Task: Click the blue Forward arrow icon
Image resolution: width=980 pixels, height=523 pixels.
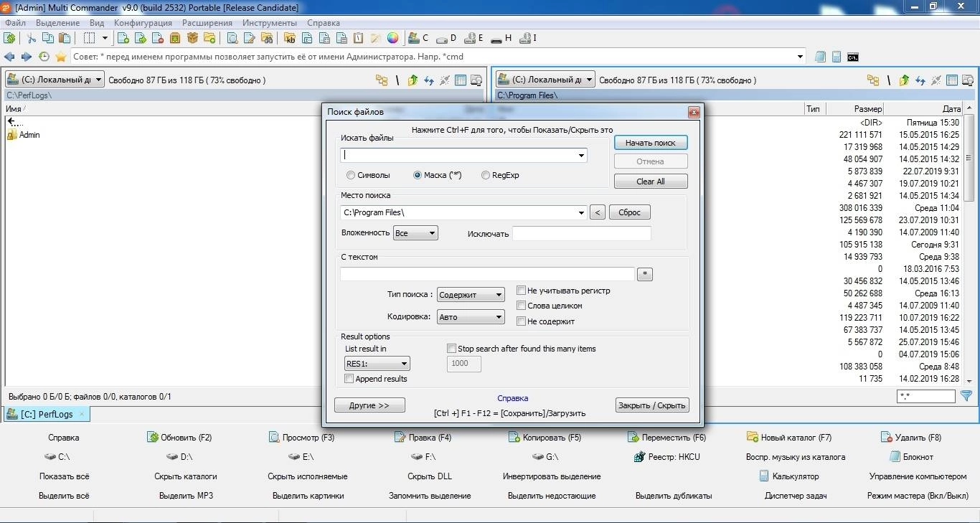Action: tap(27, 57)
